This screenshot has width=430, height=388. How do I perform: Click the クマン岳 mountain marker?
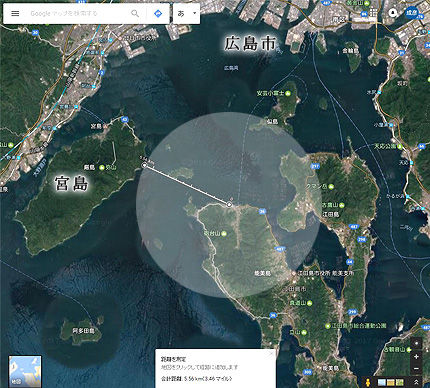(x=331, y=187)
